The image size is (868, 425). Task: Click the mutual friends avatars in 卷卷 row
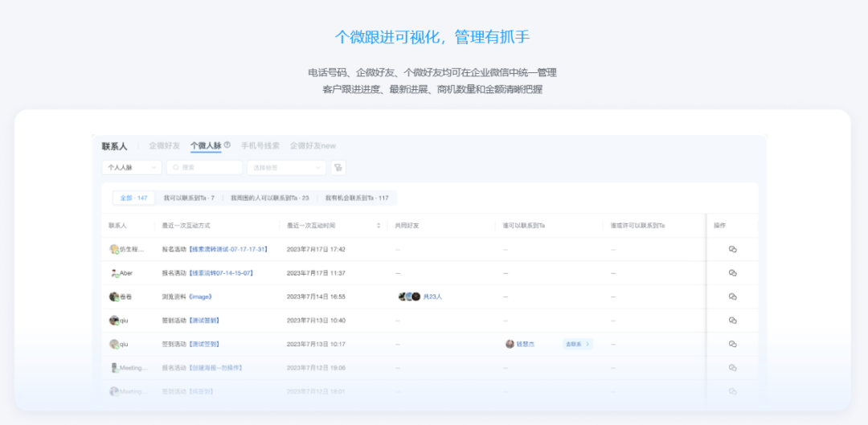pyautogui.click(x=409, y=296)
